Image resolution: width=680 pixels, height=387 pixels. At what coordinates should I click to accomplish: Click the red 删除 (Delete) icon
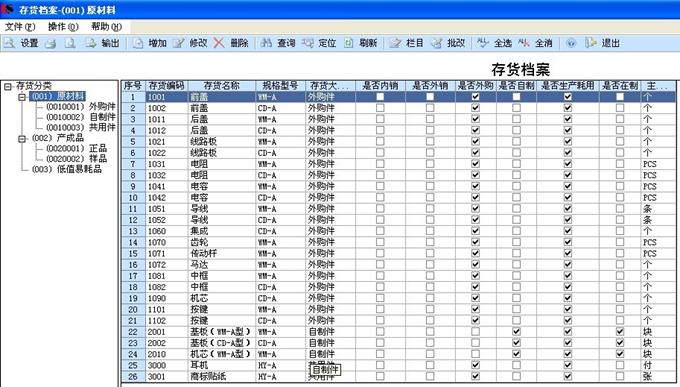coord(219,43)
